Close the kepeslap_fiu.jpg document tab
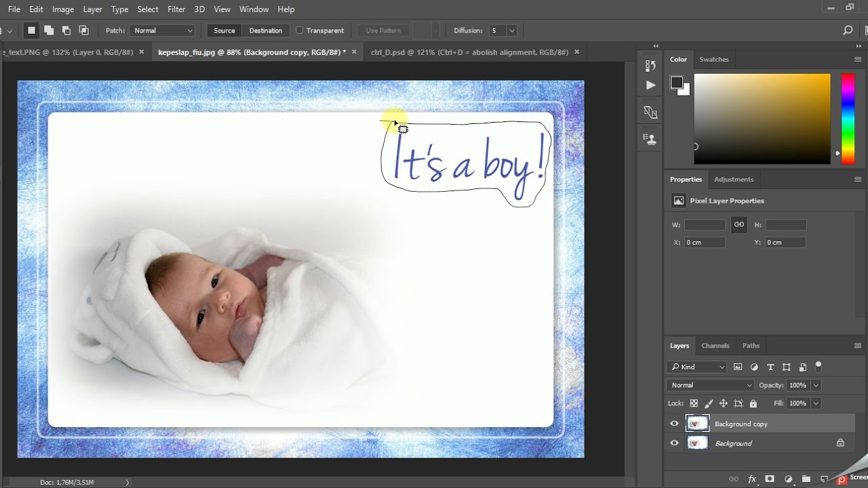 [x=353, y=52]
